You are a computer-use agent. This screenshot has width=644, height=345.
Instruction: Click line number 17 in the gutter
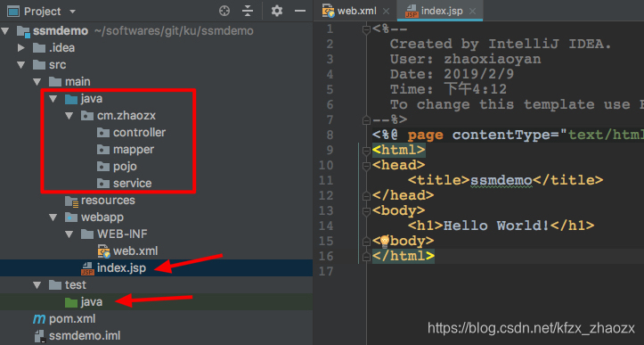(x=326, y=271)
